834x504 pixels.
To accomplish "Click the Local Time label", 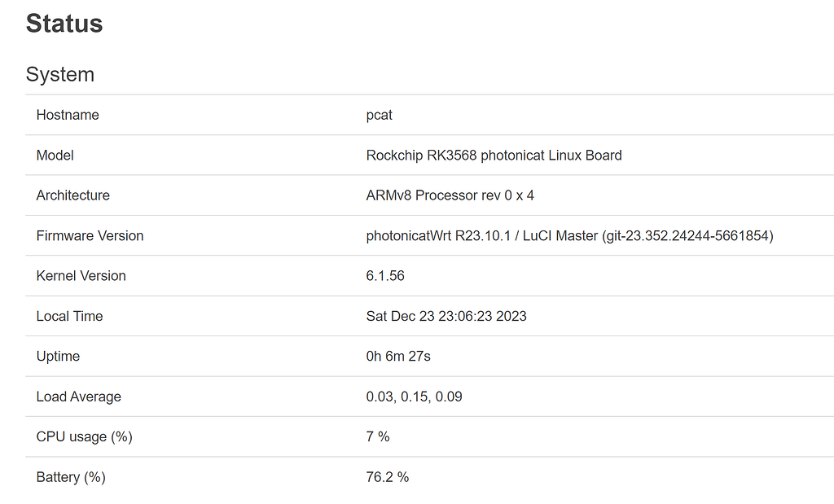I will click(70, 316).
